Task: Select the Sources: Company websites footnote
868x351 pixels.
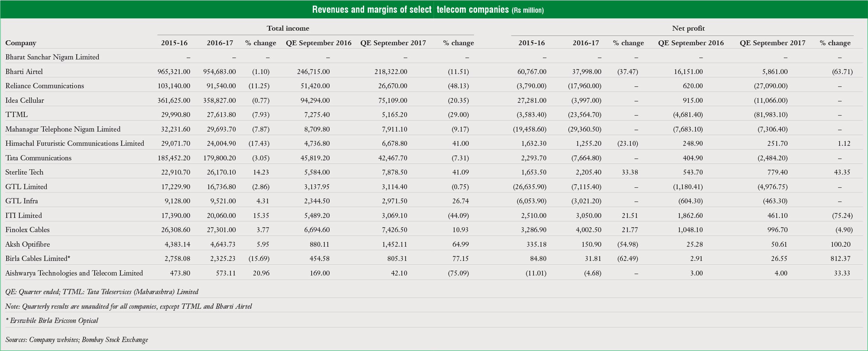Action: (76, 340)
